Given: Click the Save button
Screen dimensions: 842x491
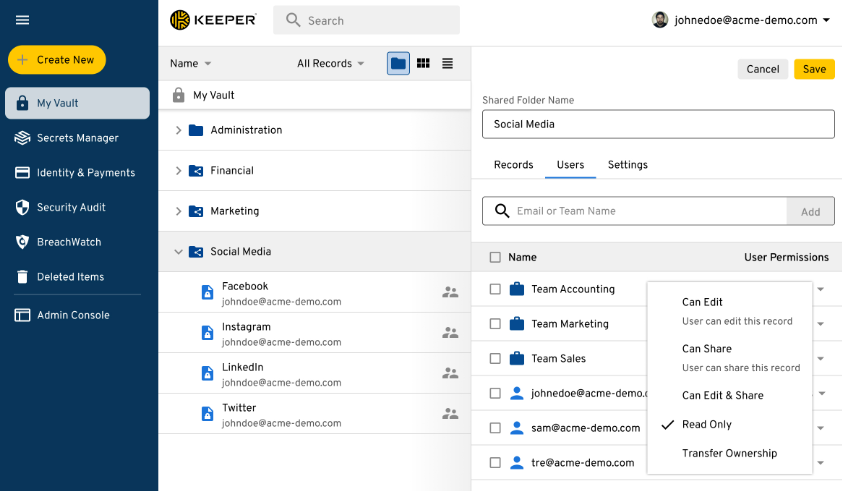Looking at the screenshot, I should click(x=814, y=69).
